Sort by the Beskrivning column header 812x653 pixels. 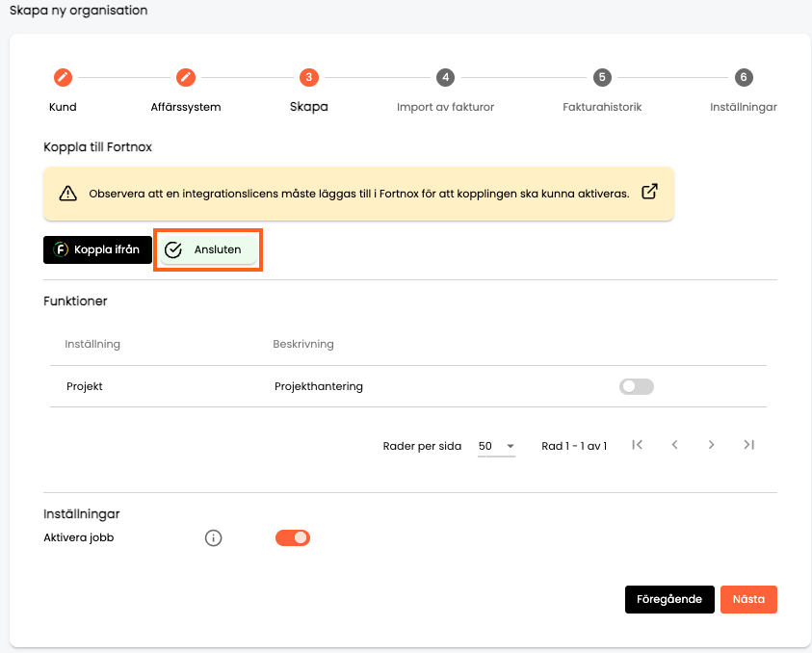(303, 345)
